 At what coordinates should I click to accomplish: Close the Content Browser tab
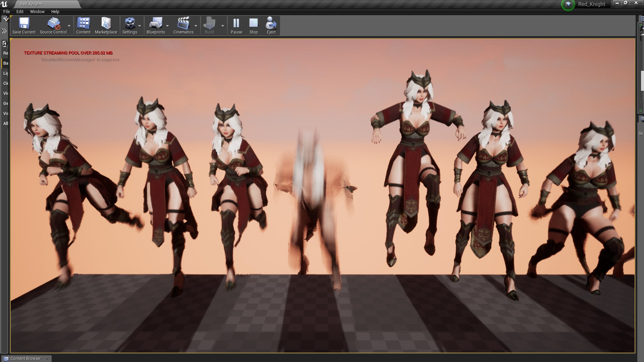pyautogui.click(x=47, y=359)
